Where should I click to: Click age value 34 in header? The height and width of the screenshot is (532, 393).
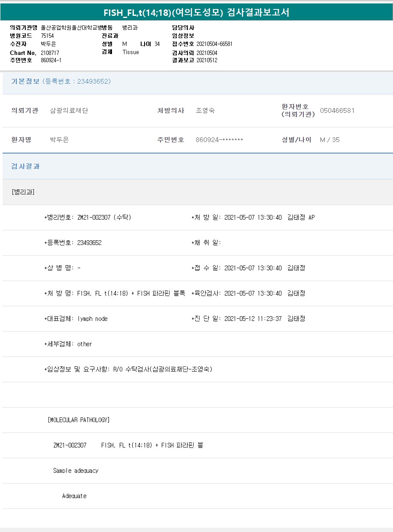click(x=157, y=44)
